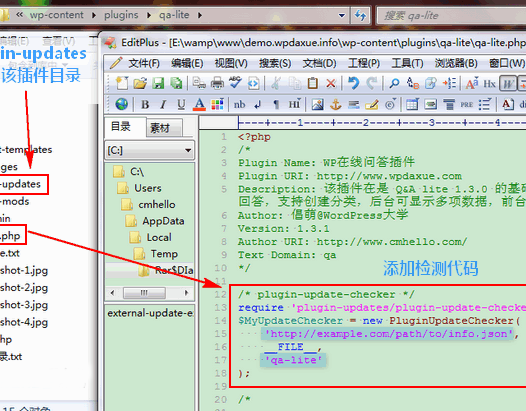Toggle Bold formatting button
526x411 pixels.
[x=145, y=105]
